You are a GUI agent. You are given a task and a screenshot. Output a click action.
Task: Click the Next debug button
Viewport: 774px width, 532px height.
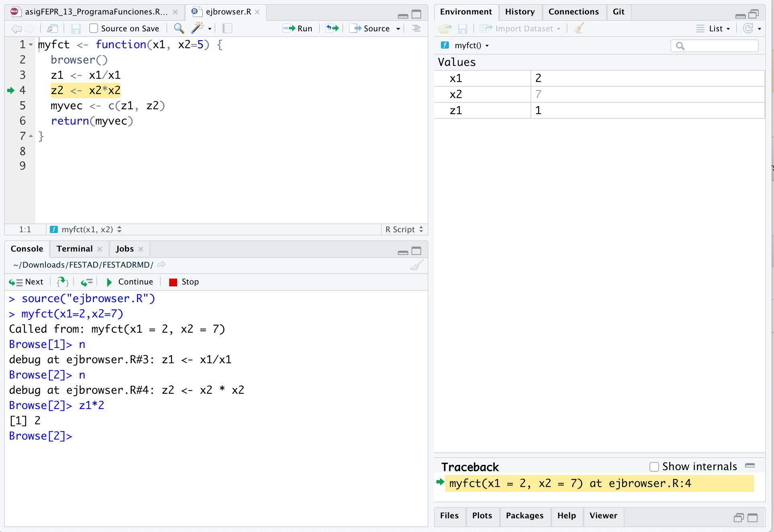(x=26, y=282)
